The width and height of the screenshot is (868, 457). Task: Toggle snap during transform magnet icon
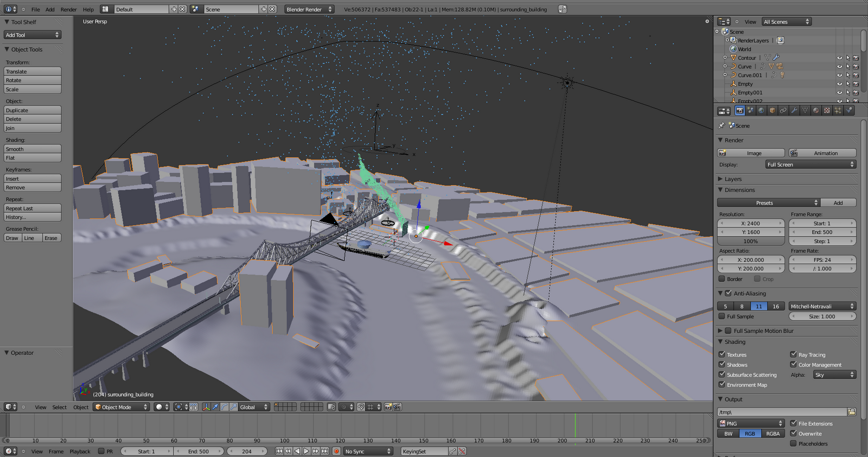pyautogui.click(x=361, y=407)
